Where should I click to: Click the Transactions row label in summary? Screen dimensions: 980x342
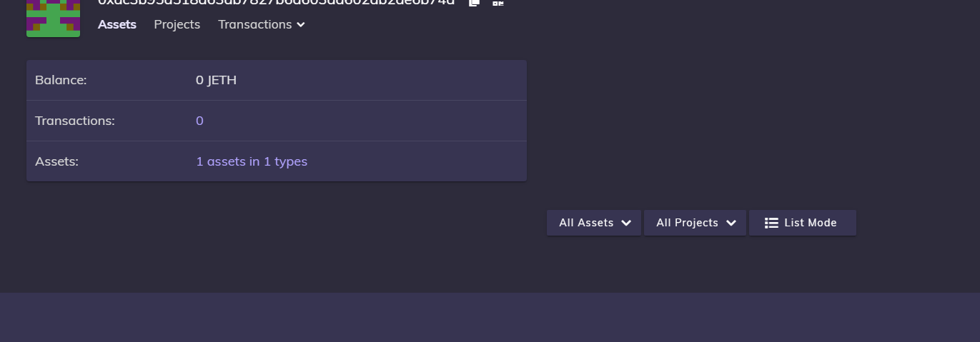click(x=75, y=121)
